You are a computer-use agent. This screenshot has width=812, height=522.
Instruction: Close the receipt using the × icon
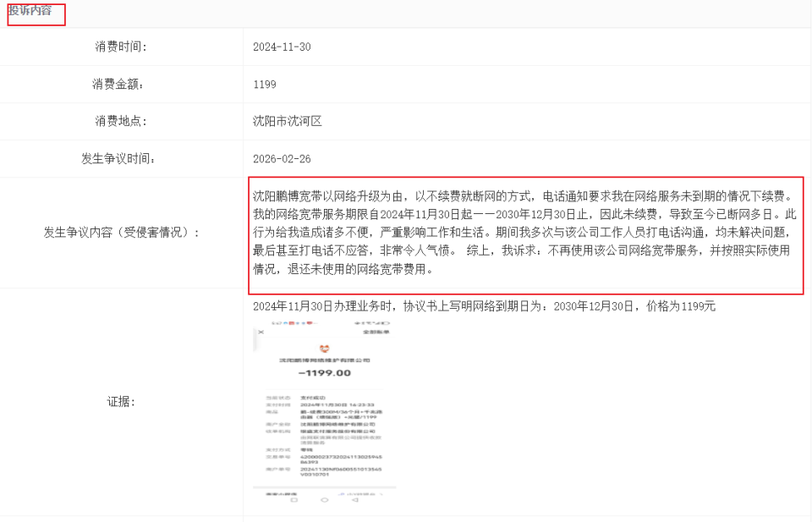259,332
